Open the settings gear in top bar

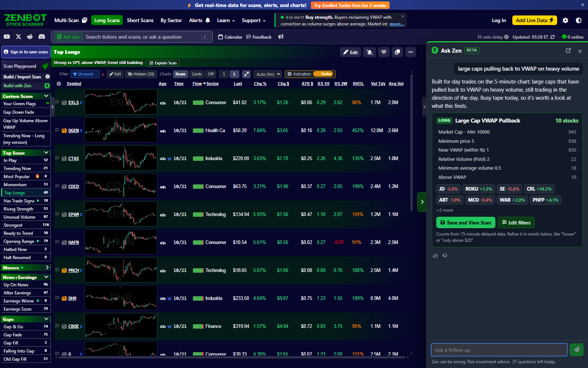565,21
